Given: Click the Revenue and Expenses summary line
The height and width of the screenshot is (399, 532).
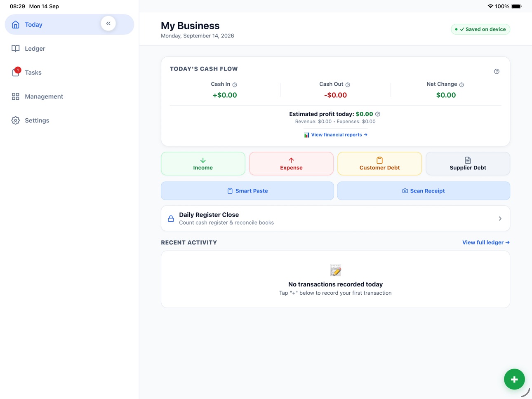Looking at the screenshot, I should [335, 122].
